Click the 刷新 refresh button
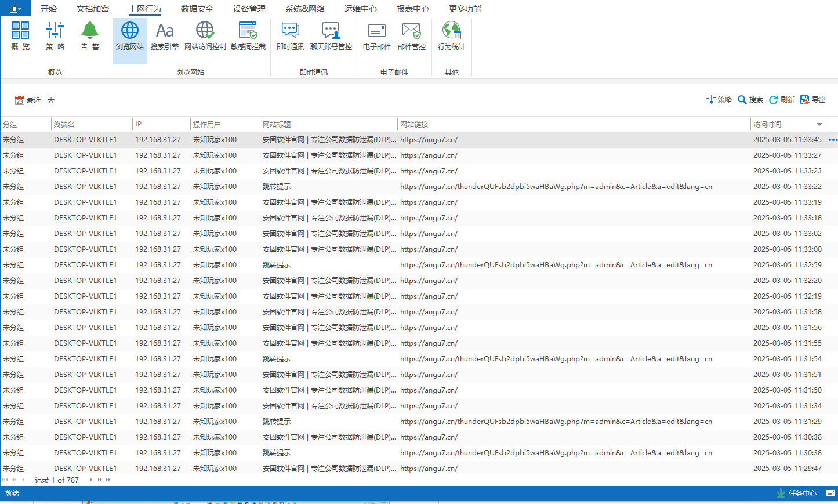The image size is (838, 504). [781, 100]
